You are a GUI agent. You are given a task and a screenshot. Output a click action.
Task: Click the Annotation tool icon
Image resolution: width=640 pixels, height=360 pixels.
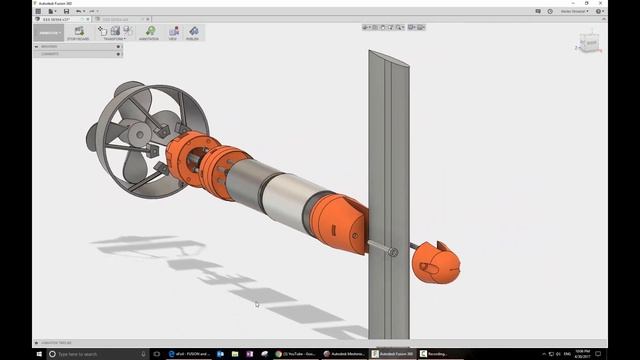150,31
